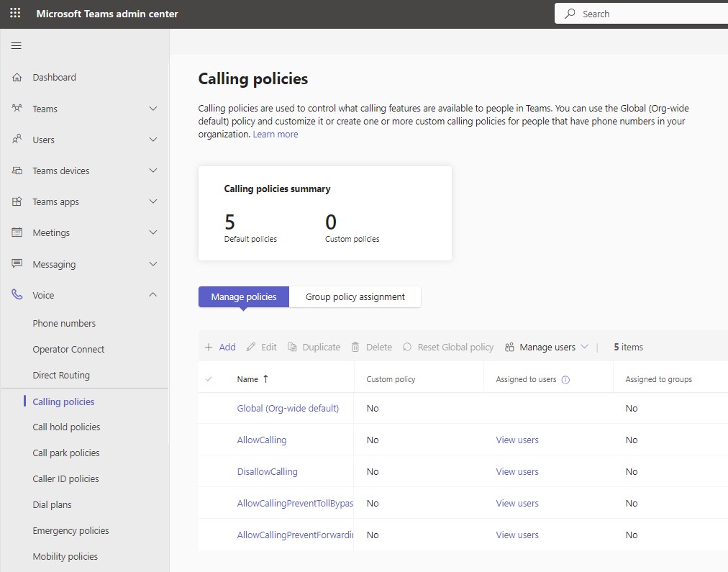
Task: Click the Users people icon
Action: coord(17,140)
